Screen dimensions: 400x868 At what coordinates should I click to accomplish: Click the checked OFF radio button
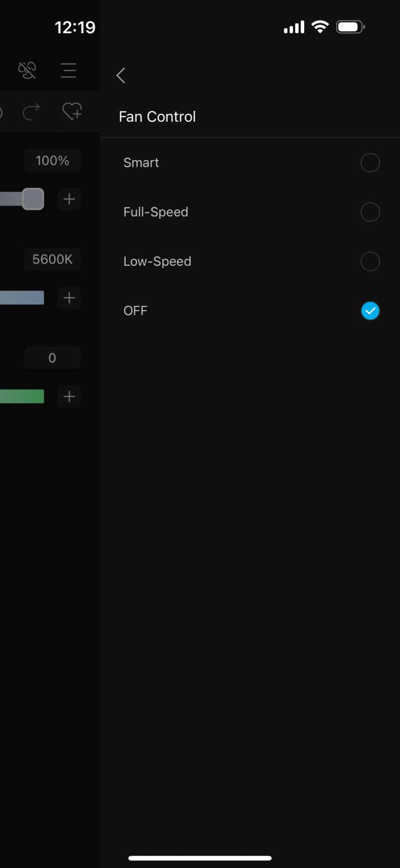[x=370, y=311]
